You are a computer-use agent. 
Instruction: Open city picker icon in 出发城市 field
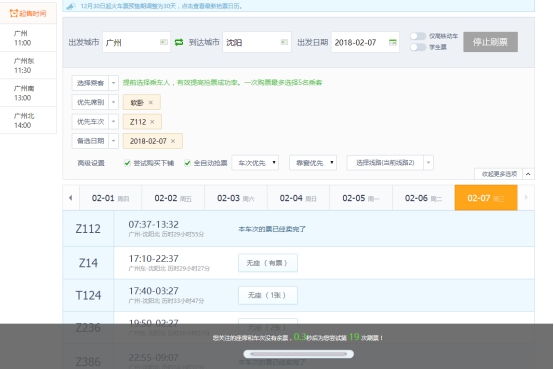pos(164,42)
